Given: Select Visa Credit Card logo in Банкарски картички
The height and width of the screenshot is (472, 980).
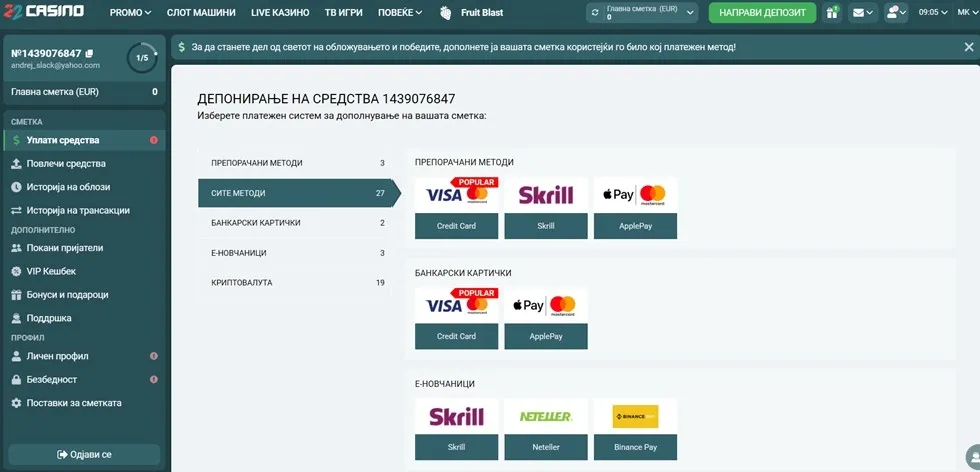Looking at the screenshot, I should pyautogui.click(x=456, y=305).
